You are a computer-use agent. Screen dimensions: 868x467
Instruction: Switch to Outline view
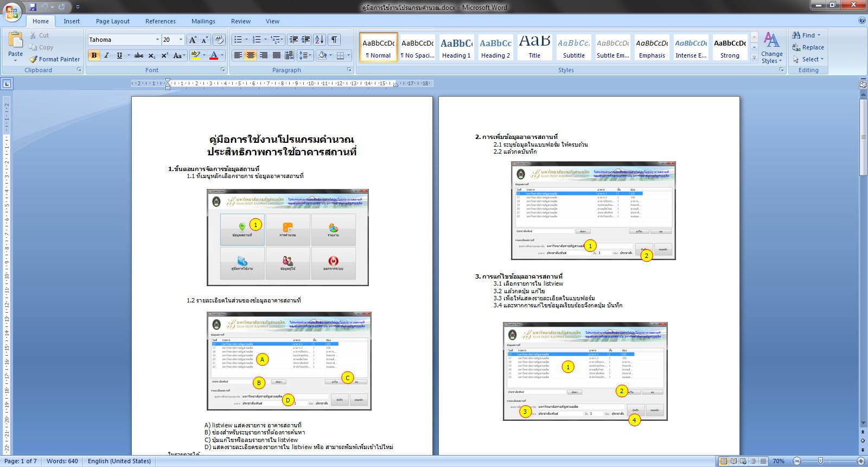tap(754, 461)
